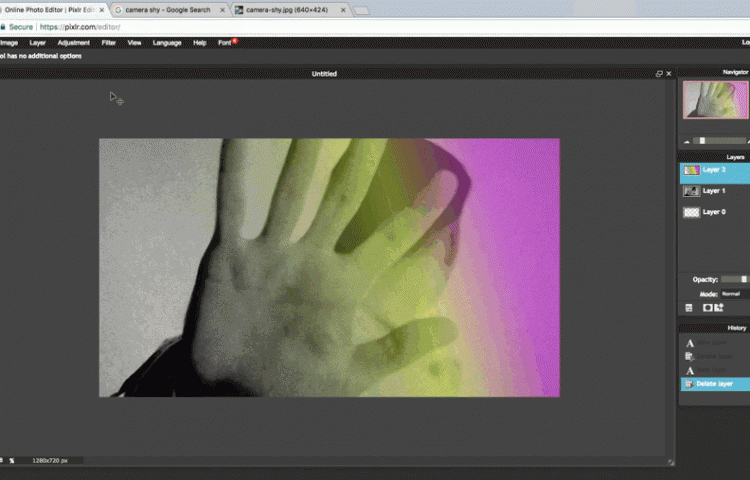Select Layer 2 in the Layers panel
This screenshot has height=480, width=750.
click(x=715, y=173)
